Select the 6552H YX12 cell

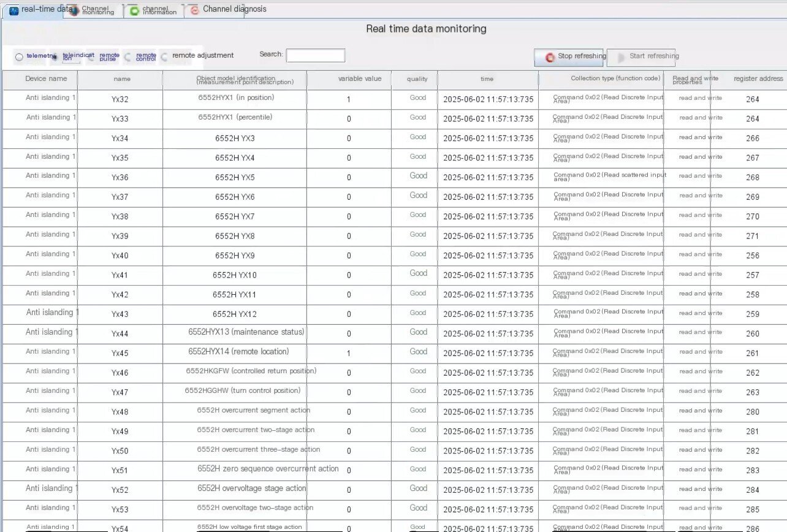(235, 315)
